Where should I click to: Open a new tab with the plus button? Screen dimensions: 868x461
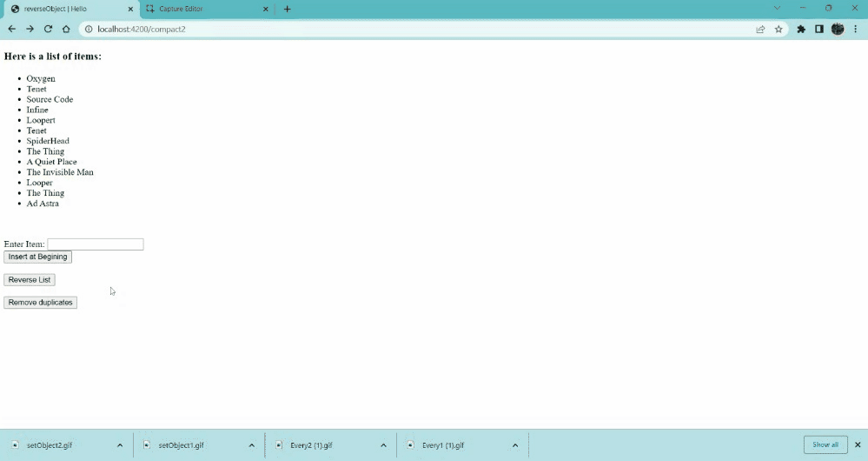coord(287,9)
